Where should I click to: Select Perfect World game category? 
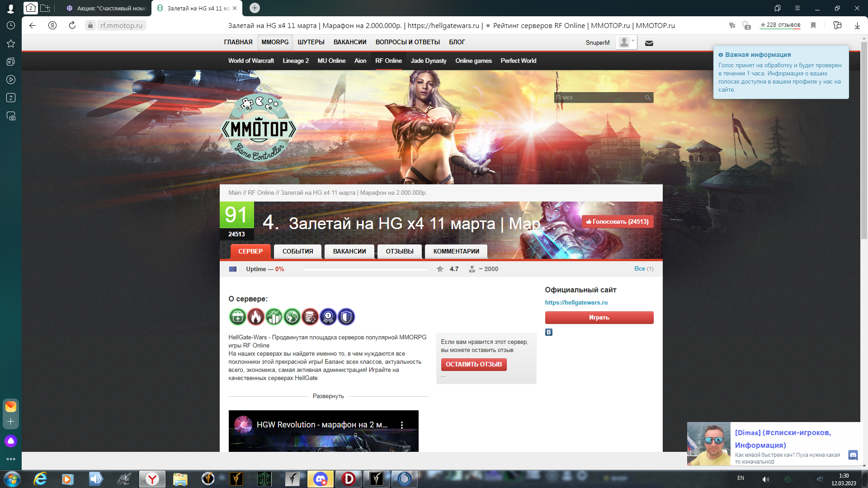pyautogui.click(x=519, y=61)
